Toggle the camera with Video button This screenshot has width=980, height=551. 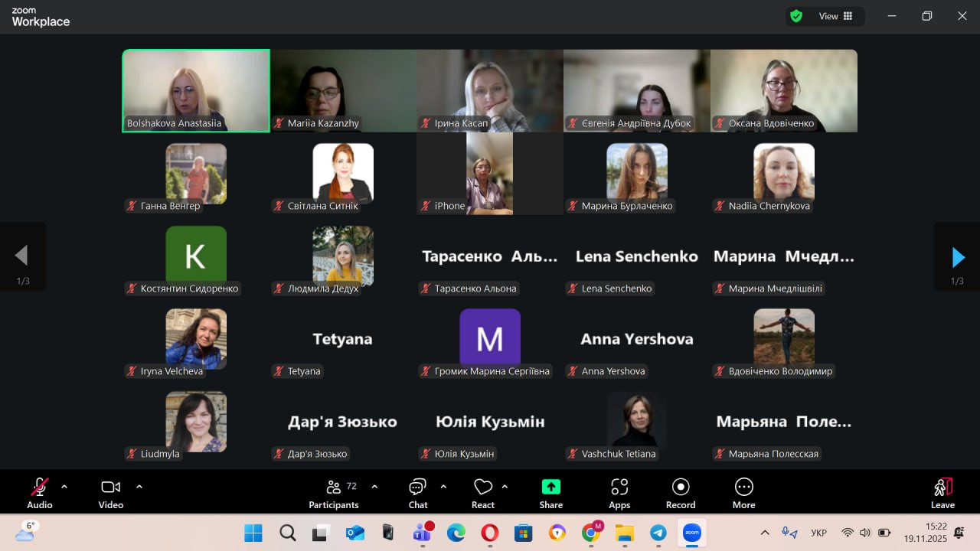pos(111,493)
